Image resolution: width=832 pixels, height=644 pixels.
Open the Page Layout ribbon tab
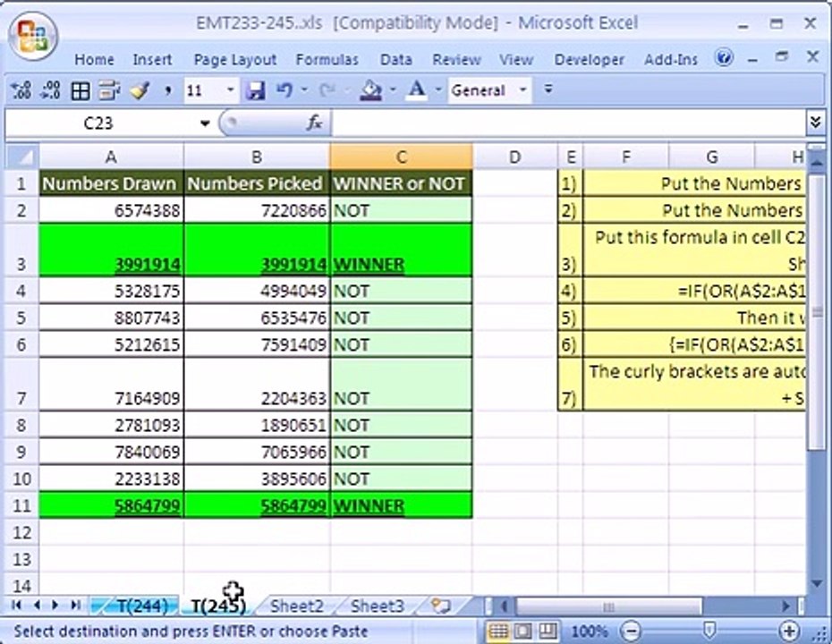click(x=235, y=59)
